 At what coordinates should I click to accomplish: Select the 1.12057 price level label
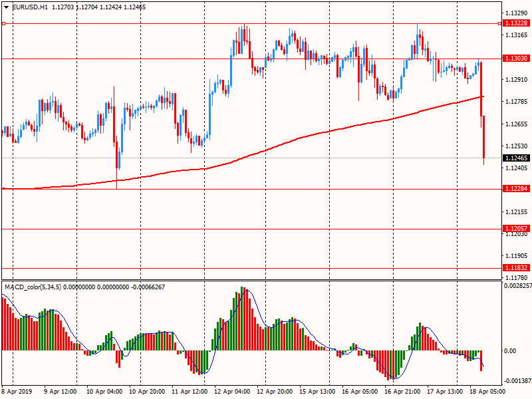point(517,229)
